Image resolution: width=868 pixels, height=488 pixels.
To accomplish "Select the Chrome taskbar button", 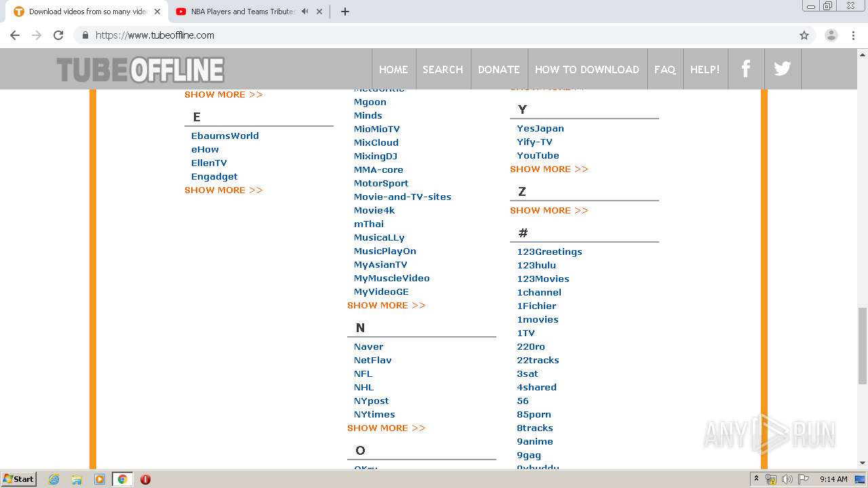I will click(x=122, y=479).
